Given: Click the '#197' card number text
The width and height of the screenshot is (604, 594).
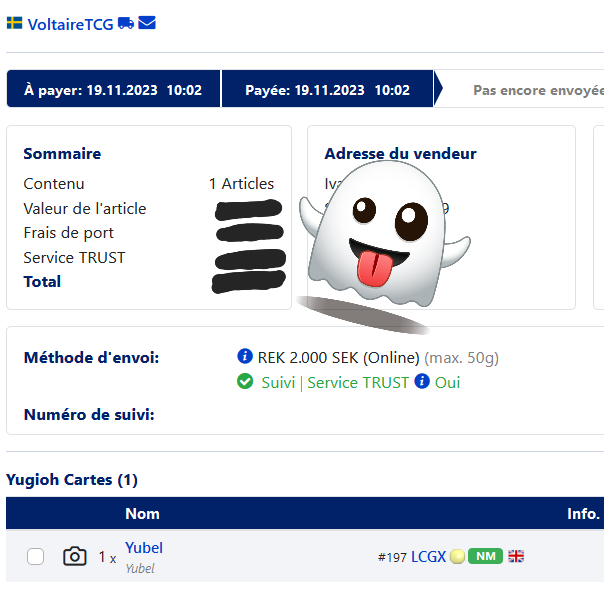Looking at the screenshot, I should (x=393, y=557).
